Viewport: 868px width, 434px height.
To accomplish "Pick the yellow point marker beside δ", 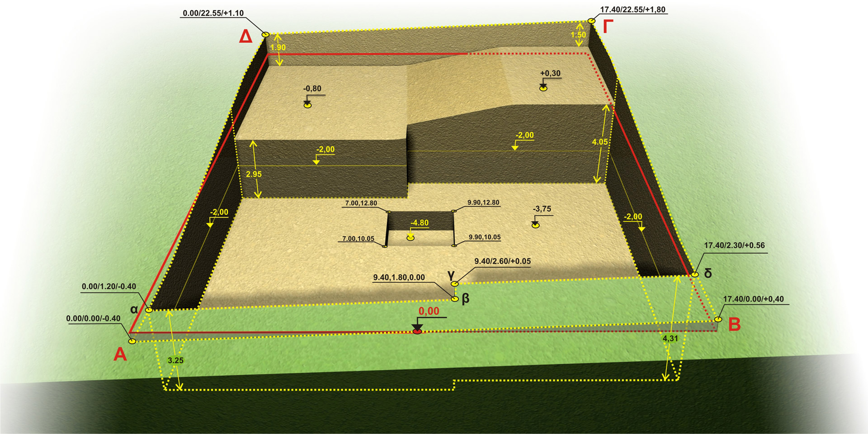I will tap(695, 274).
